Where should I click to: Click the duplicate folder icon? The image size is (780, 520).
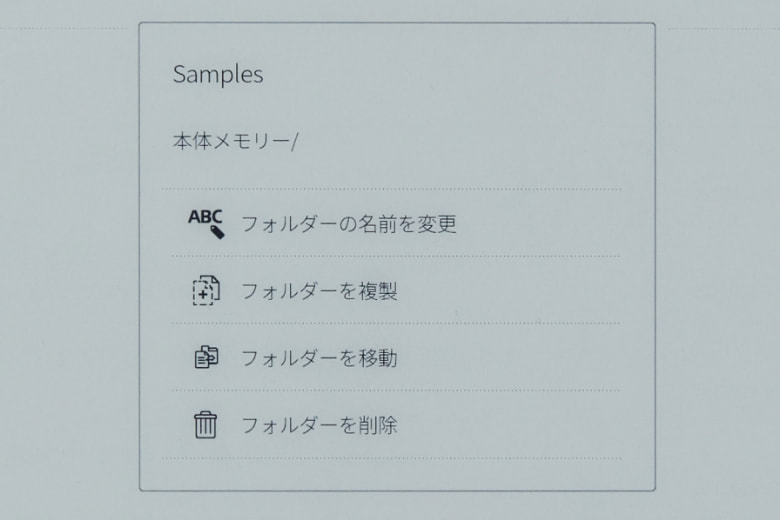click(205, 291)
